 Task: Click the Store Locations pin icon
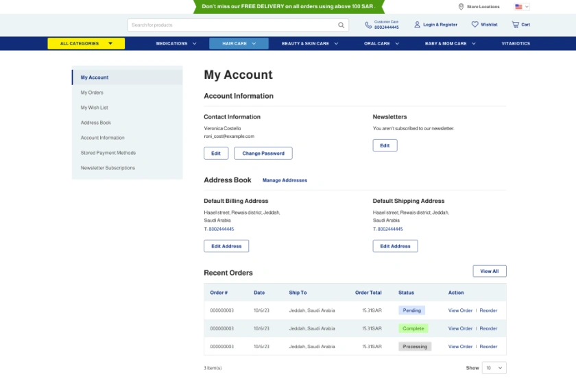pos(461,7)
